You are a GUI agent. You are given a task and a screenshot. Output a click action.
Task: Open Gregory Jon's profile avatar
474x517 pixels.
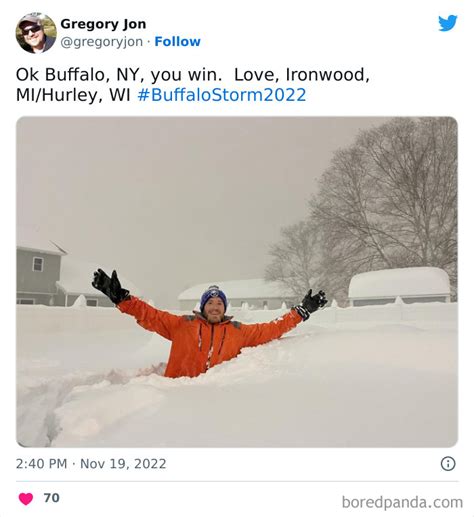tap(36, 33)
